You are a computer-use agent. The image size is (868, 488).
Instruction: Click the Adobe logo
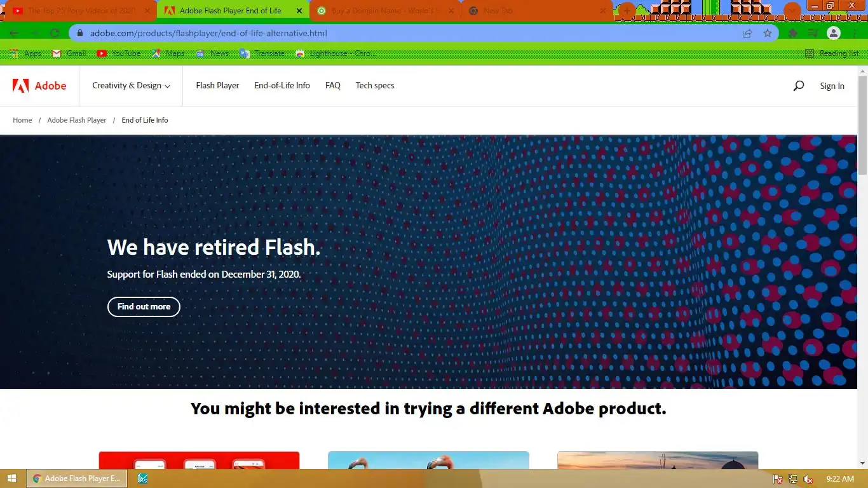[39, 86]
